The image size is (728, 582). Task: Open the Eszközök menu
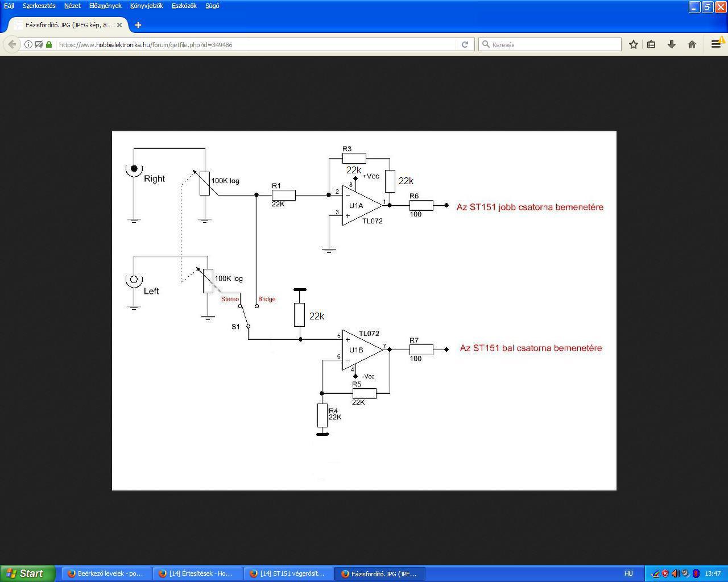pyautogui.click(x=184, y=6)
